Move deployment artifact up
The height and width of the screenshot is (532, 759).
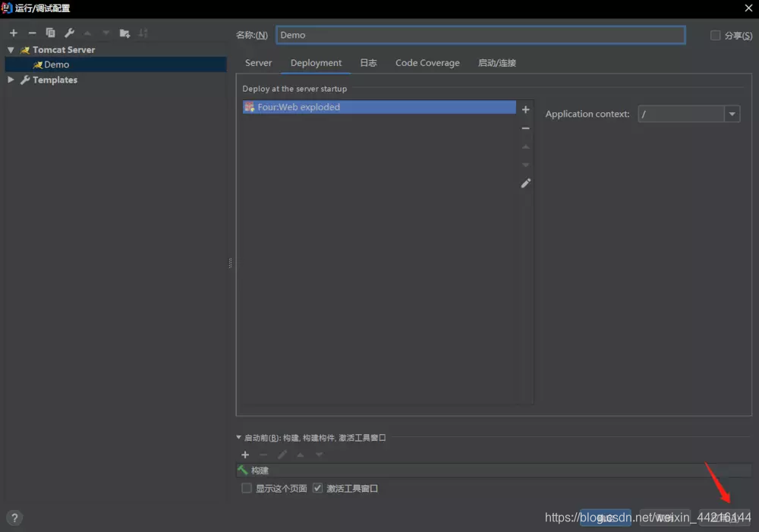tap(526, 146)
